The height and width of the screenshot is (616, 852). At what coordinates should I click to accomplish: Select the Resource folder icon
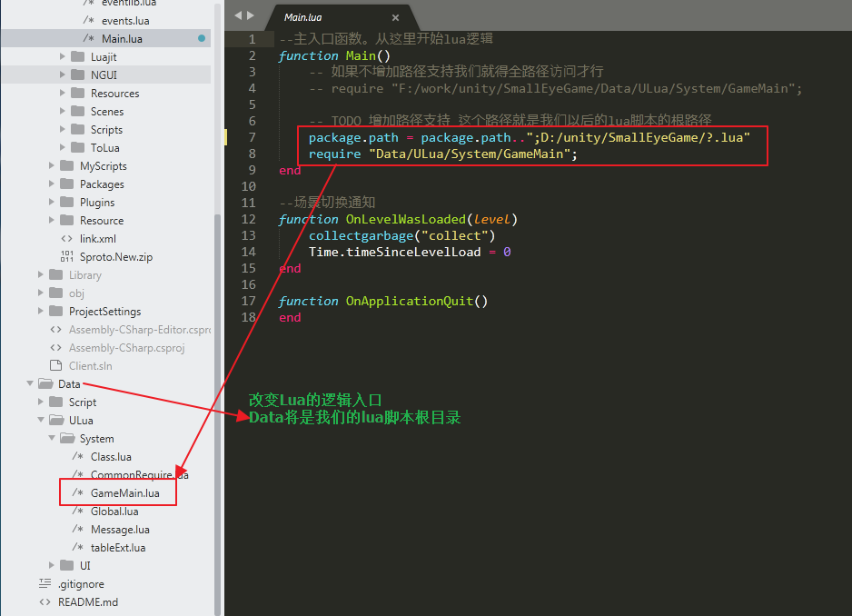[x=67, y=220]
